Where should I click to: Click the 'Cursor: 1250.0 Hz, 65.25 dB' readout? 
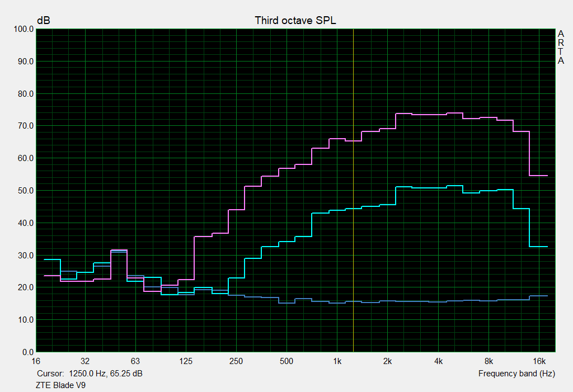[90, 374]
